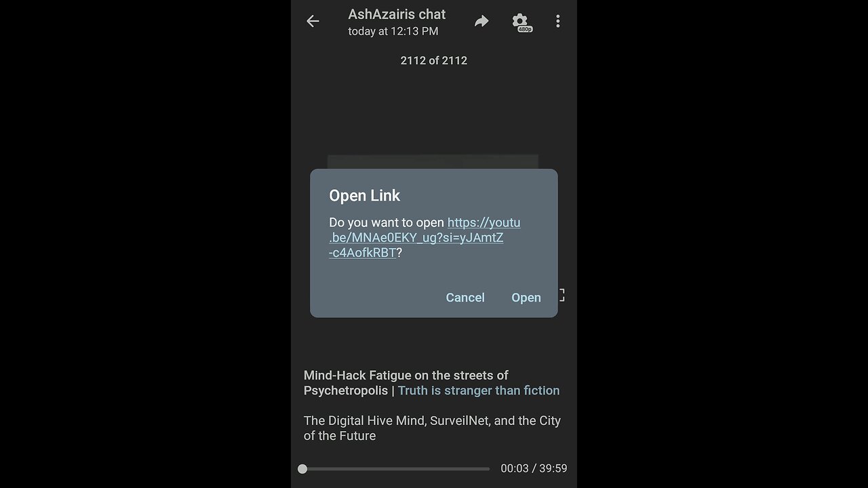The image size is (868, 488).
Task: Cancel the Open Link dialog
Action: [x=465, y=298]
